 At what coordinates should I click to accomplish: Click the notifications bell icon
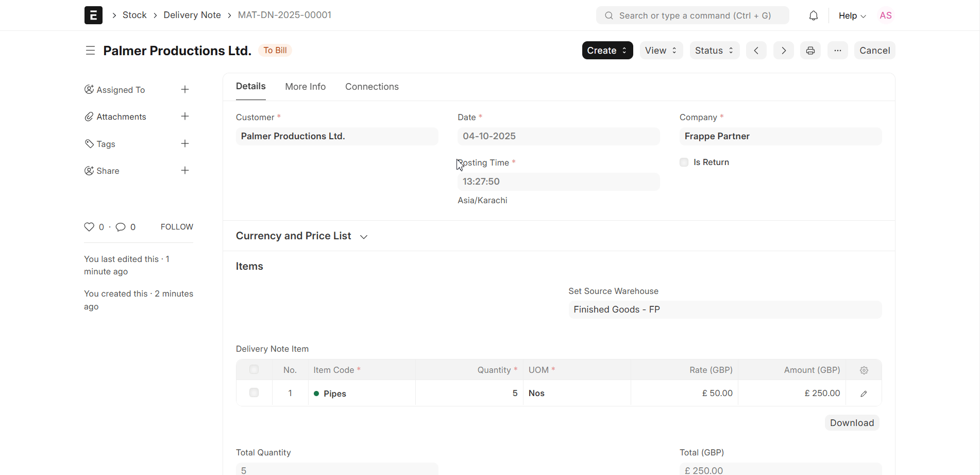pyautogui.click(x=814, y=15)
